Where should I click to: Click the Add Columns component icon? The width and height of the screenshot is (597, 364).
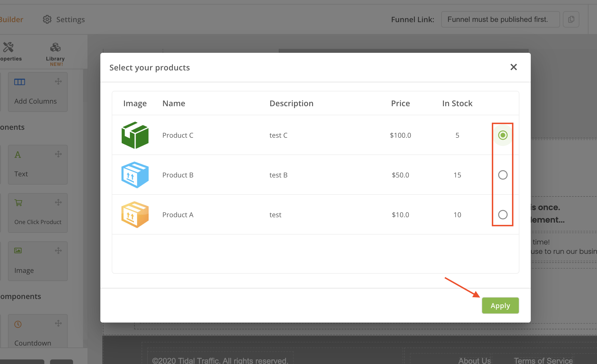[20, 82]
